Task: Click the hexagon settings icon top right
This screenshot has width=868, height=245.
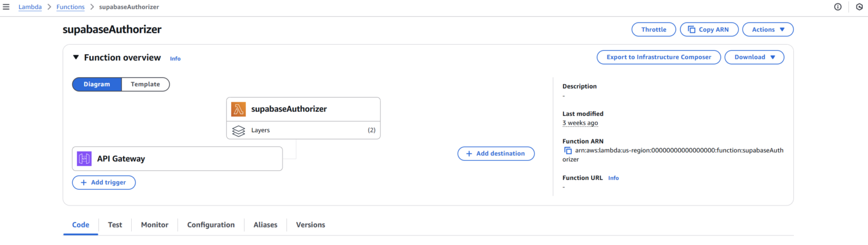Action: coord(860,7)
